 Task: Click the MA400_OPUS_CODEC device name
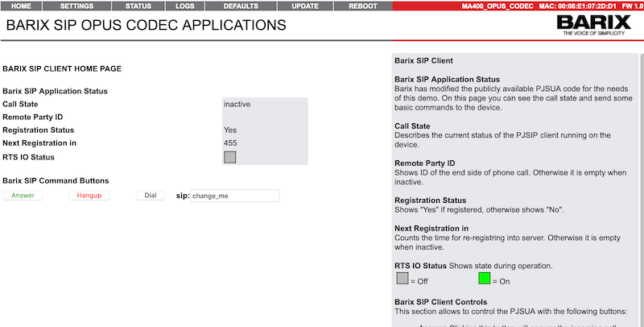click(x=497, y=6)
